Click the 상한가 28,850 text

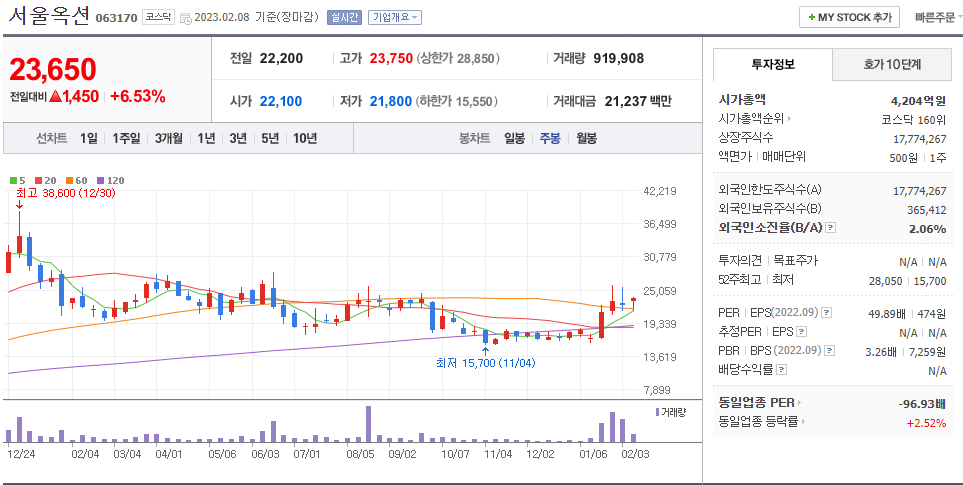(458, 58)
